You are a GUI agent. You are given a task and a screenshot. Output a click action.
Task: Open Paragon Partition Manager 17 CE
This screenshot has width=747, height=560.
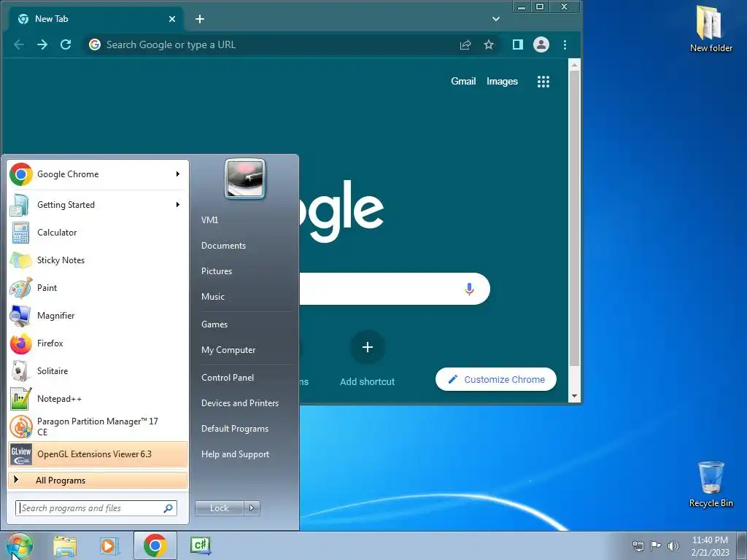[x=98, y=426]
